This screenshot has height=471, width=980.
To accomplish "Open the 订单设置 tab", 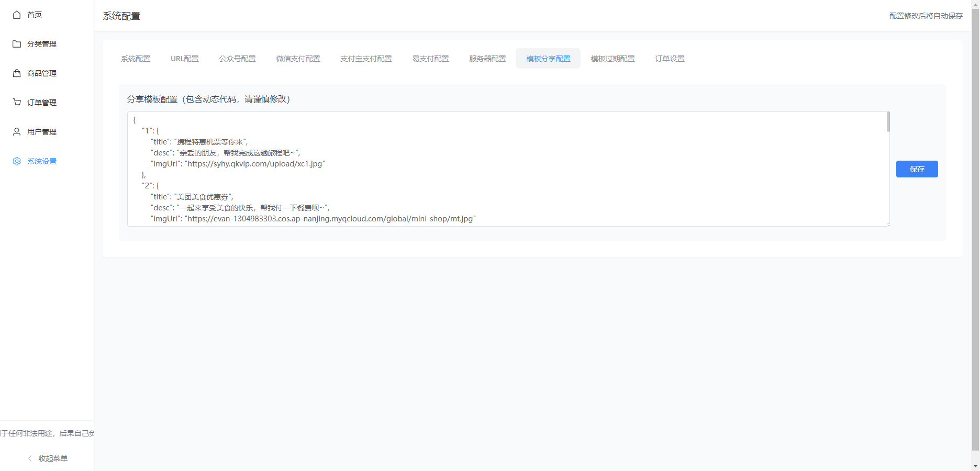I will [670, 59].
